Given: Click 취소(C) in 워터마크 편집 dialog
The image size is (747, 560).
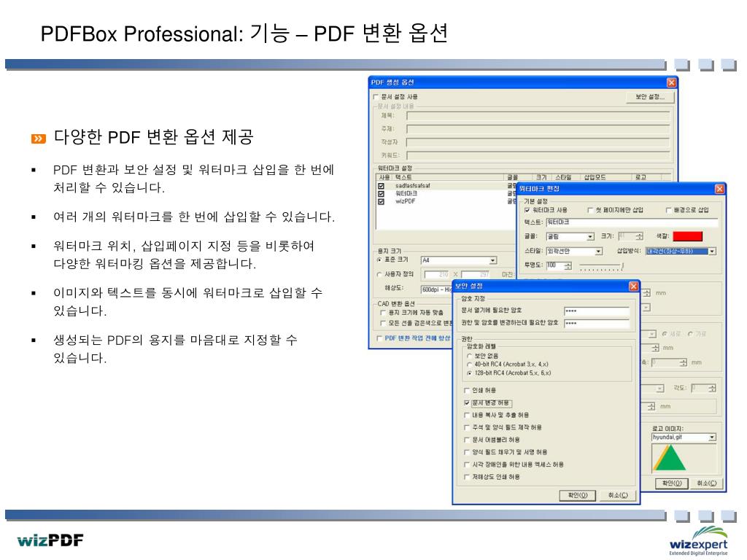Looking at the screenshot, I should pyautogui.click(x=706, y=483).
